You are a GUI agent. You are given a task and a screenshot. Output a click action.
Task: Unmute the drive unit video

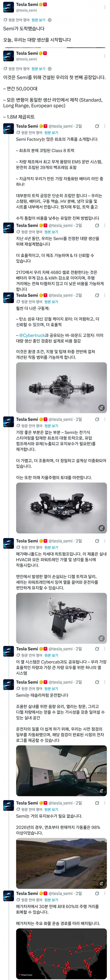point(101,408)
